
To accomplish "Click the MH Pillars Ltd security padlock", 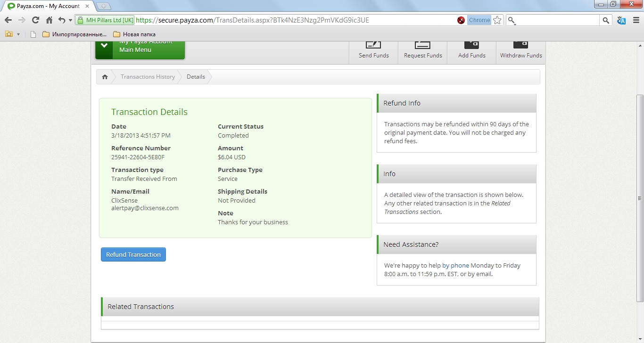I will point(80,20).
